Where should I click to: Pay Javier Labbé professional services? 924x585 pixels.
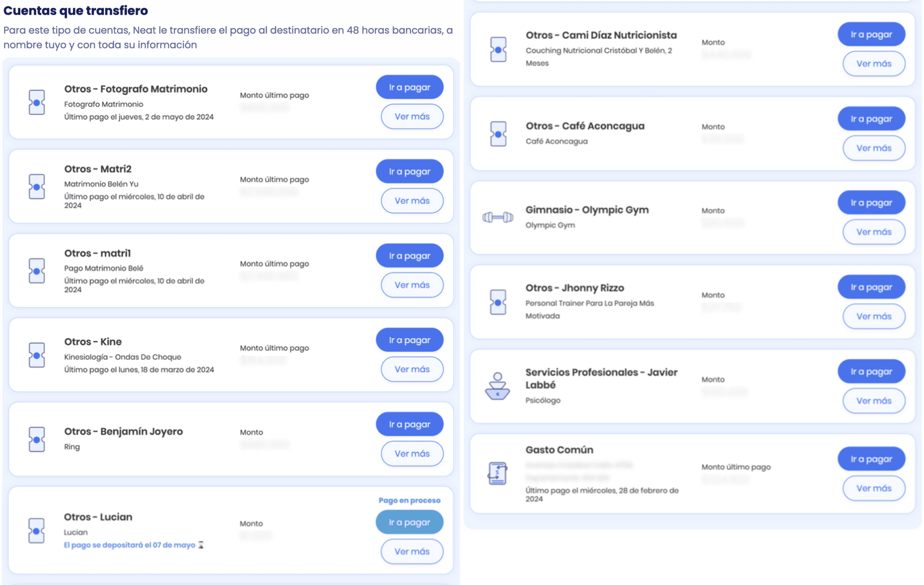point(871,371)
